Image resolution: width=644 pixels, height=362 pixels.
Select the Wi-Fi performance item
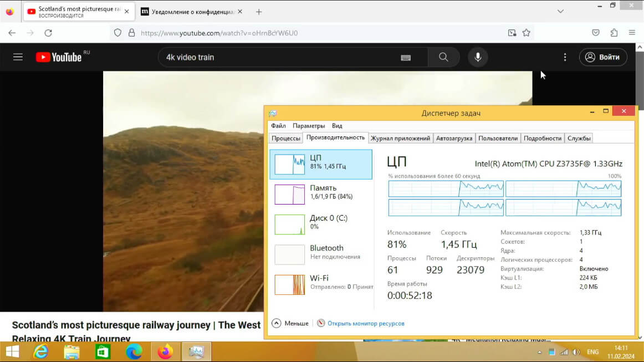321,284
